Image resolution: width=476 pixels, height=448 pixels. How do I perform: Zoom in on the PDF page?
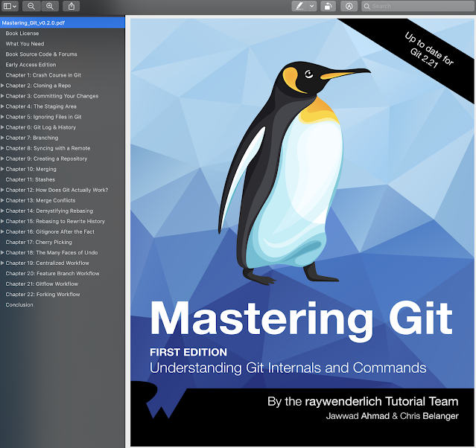pos(49,6)
